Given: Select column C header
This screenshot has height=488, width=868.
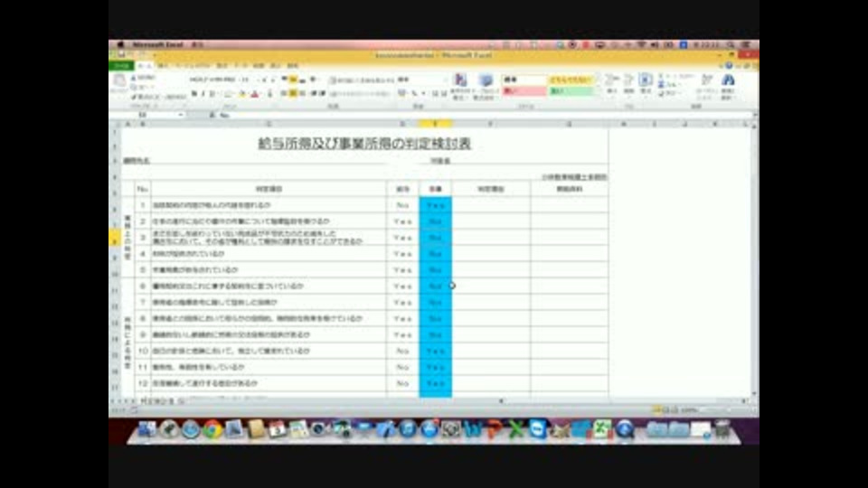Looking at the screenshot, I should click(269, 124).
